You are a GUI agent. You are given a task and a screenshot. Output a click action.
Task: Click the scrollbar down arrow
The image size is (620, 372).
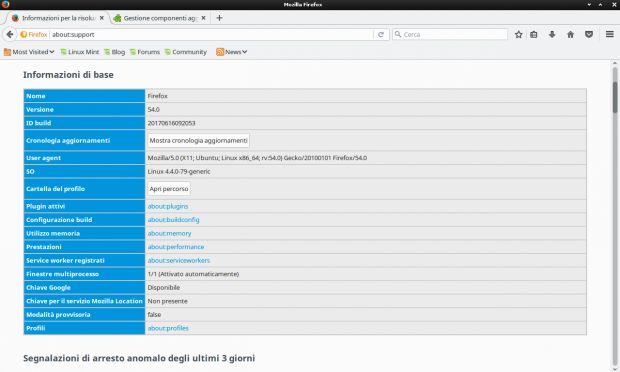615,369
